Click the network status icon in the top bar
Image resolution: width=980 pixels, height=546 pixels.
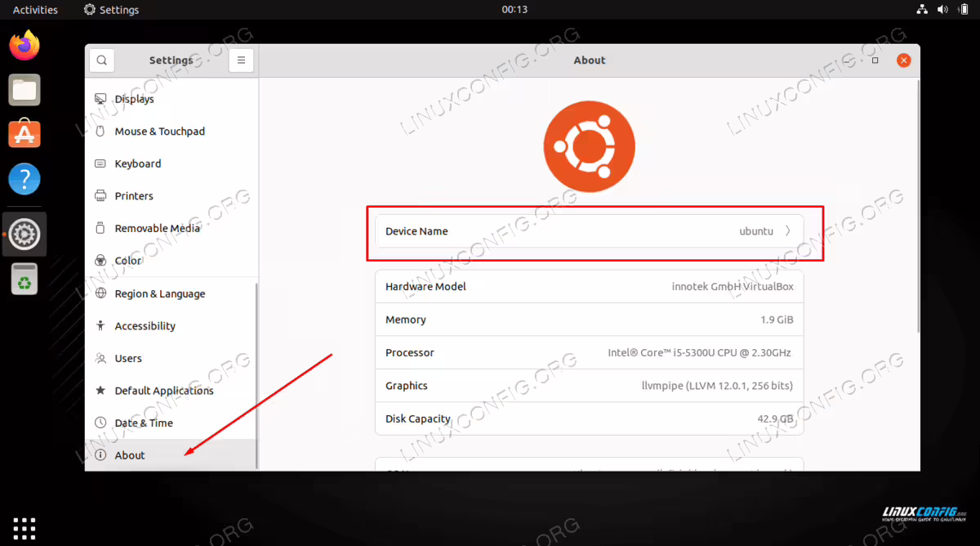[x=922, y=10]
